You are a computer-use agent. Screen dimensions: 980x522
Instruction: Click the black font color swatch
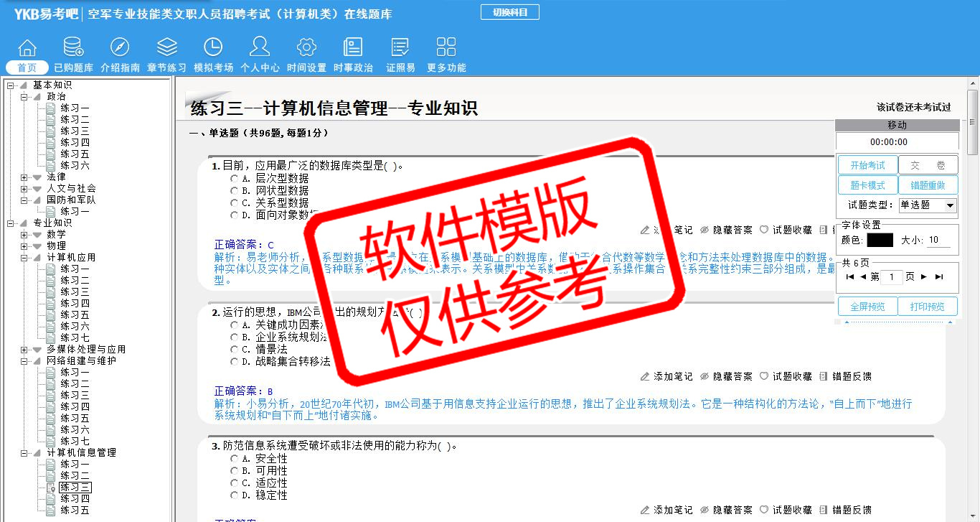click(x=880, y=240)
